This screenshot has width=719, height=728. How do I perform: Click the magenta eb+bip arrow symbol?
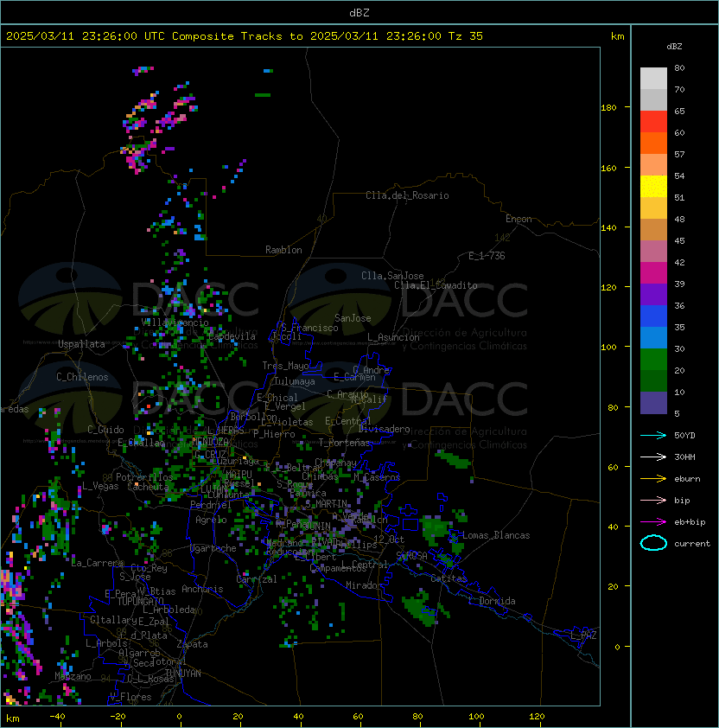tap(653, 522)
